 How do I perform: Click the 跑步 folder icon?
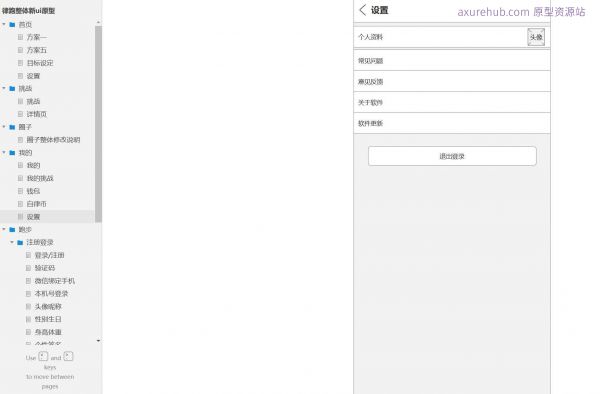click(x=12, y=230)
